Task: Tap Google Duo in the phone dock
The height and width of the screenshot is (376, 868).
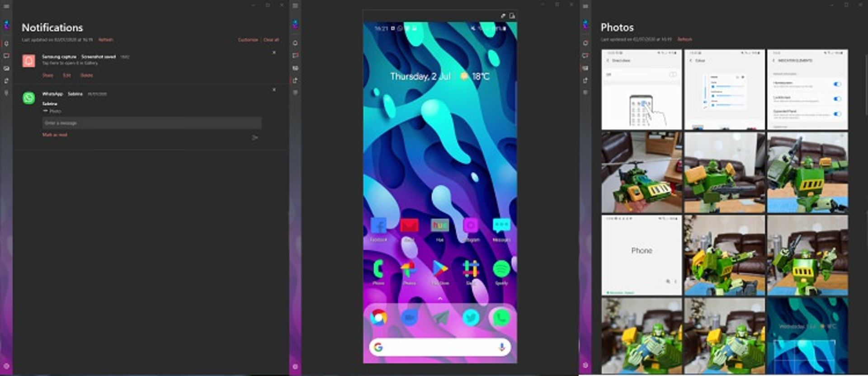Action: point(409,318)
